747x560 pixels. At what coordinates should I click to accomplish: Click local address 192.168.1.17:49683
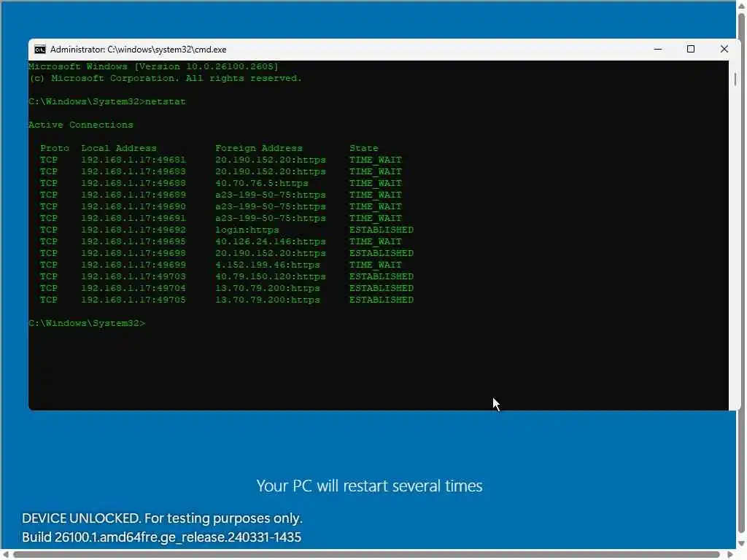click(133, 171)
